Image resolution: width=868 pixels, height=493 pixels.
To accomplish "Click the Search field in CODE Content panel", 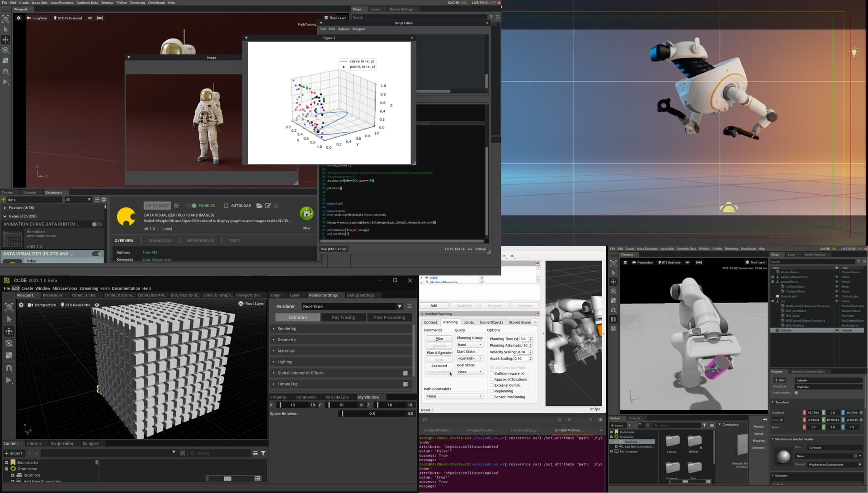I will (219, 453).
